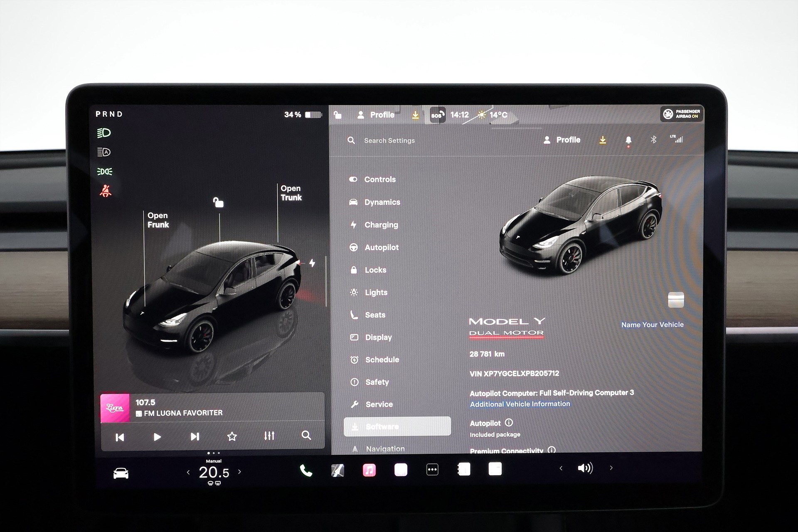Mute via the speaker volume icon
This screenshot has height=532, width=798.
point(585,468)
